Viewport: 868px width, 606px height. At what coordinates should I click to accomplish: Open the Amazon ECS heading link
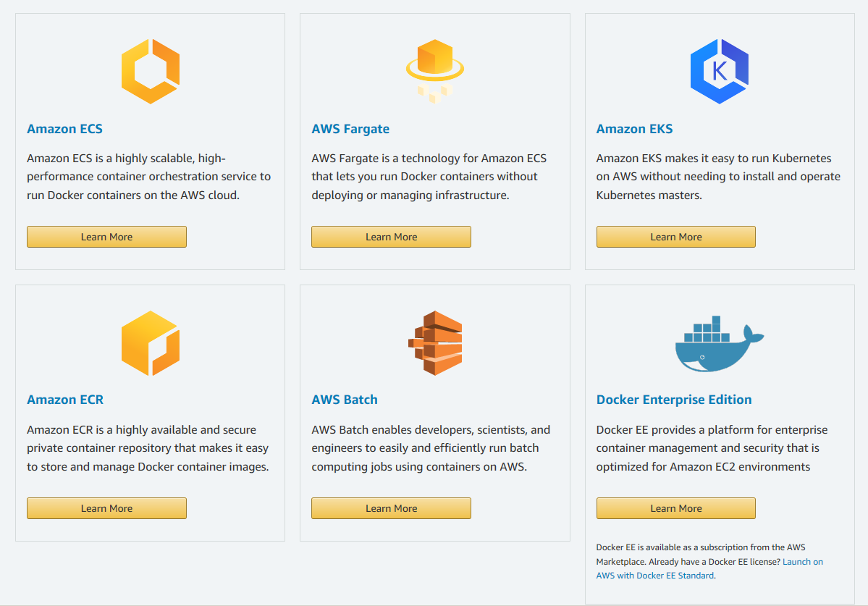click(x=64, y=129)
